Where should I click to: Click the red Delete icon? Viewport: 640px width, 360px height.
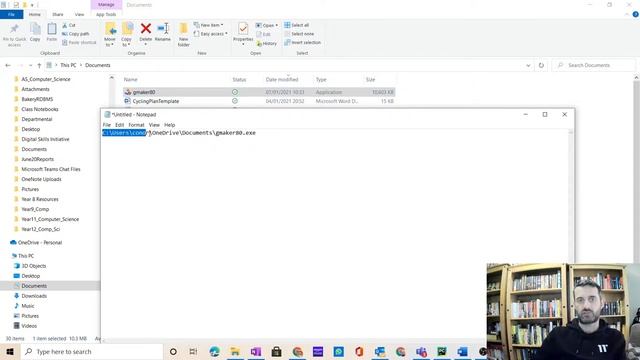[x=146, y=29]
